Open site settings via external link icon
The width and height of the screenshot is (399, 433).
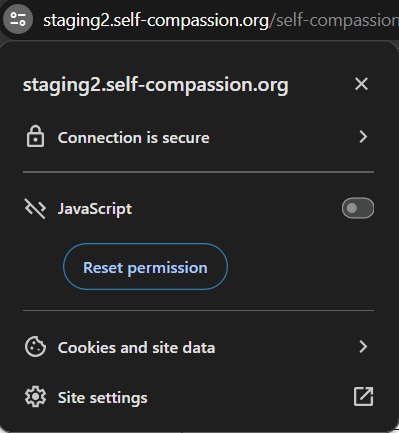click(x=363, y=397)
